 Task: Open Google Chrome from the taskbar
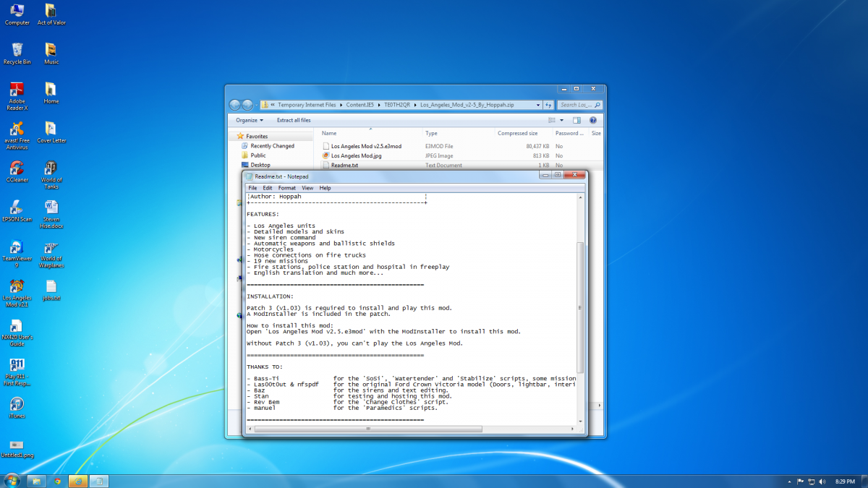coord(56,481)
